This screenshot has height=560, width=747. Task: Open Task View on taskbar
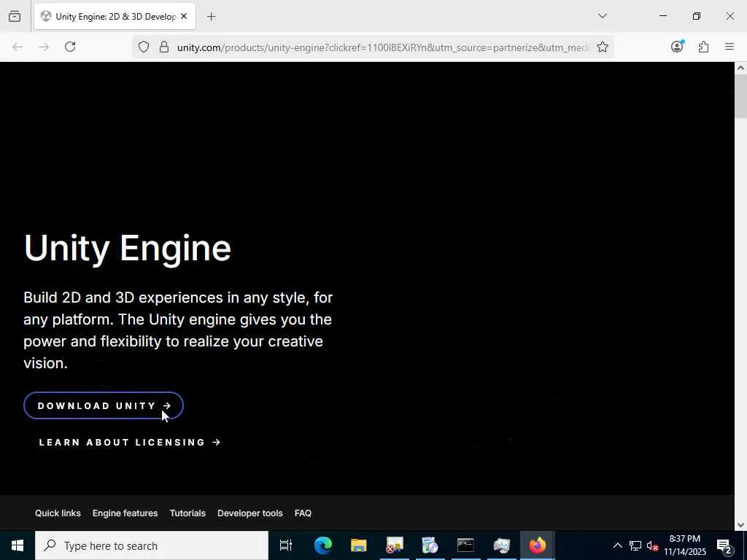(x=285, y=545)
